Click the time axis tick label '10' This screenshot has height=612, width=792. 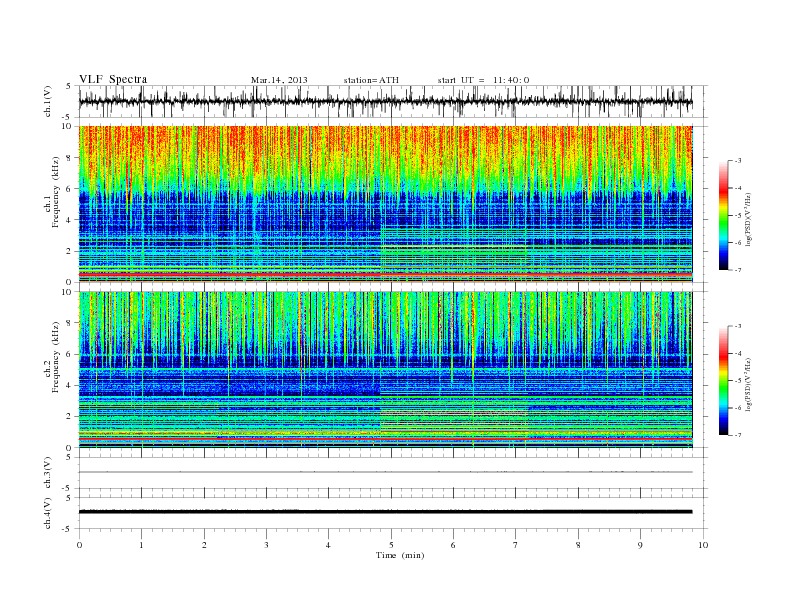point(703,545)
